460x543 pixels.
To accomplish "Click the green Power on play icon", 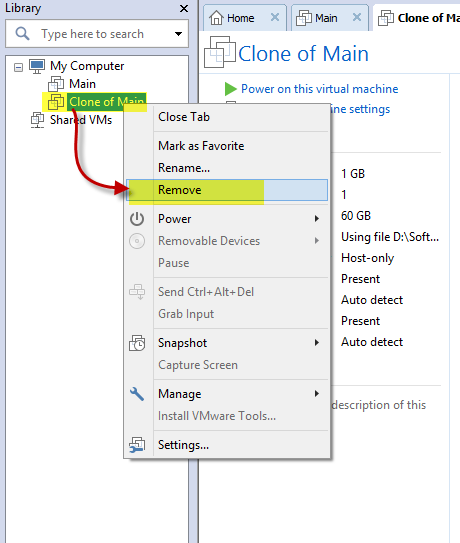I will point(230,89).
